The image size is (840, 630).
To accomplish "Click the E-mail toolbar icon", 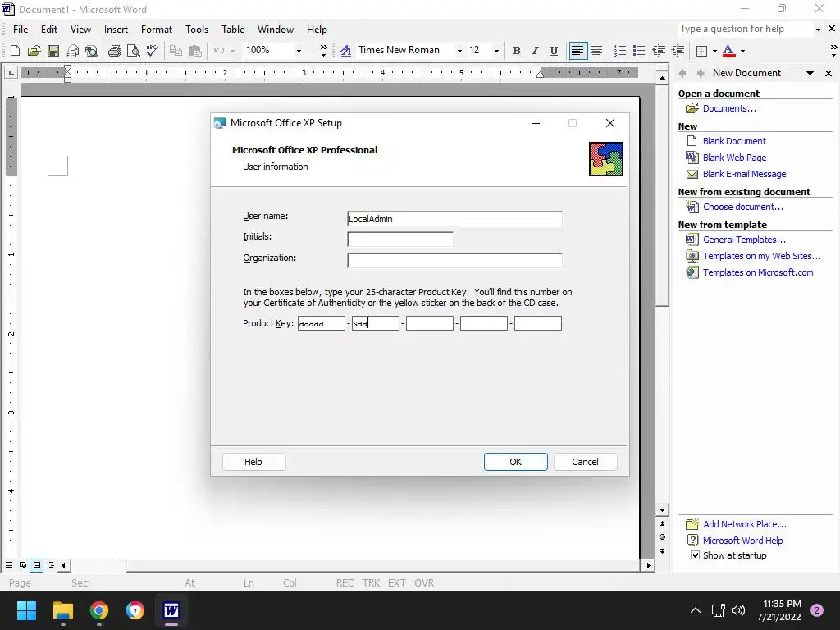I will pyautogui.click(x=72, y=51).
